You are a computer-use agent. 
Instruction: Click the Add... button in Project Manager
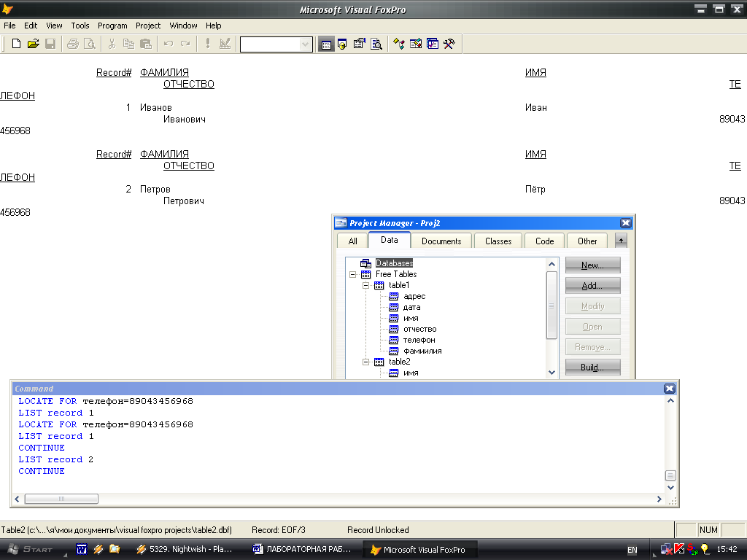click(592, 286)
